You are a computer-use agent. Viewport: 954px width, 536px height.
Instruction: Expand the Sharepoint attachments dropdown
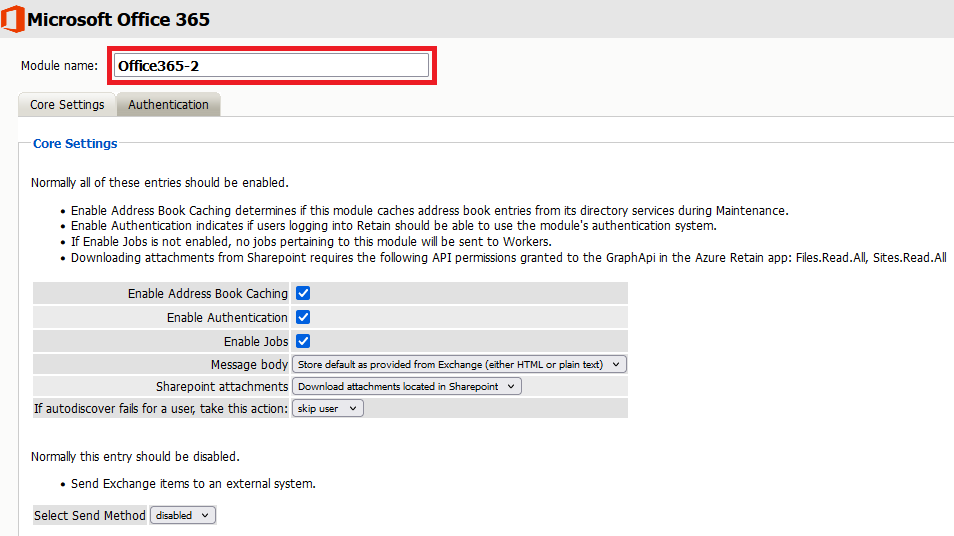pyautogui.click(x=406, y=386)
